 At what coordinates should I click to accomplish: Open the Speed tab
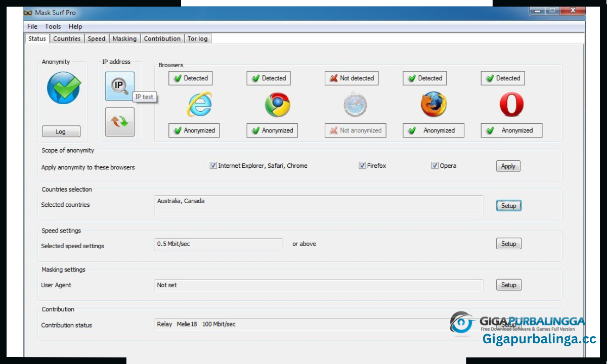coord(96,39)
